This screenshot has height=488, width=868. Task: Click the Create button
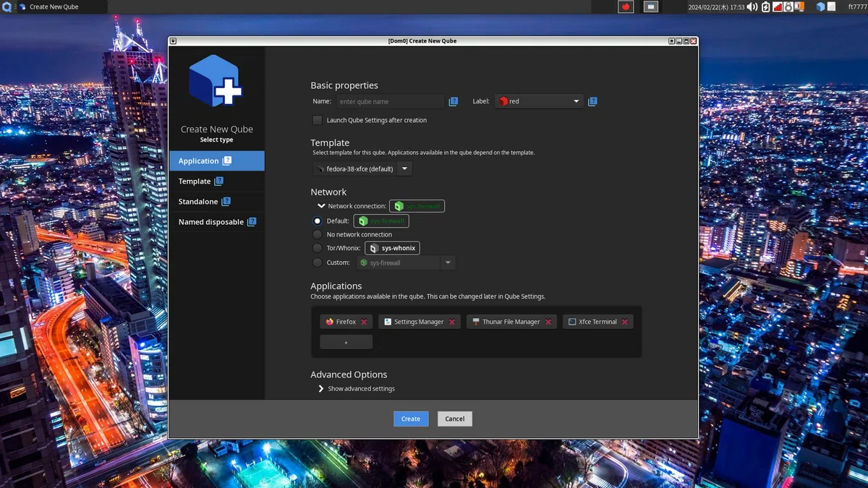coord(411,419)
